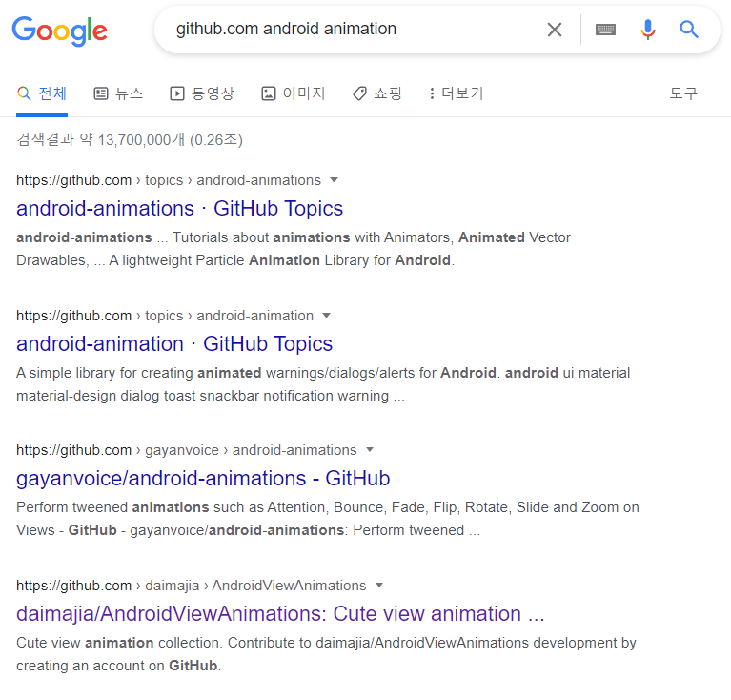
Task: Expand dropdown arrow next to gayanvoice URL
Action: [x=370, y=450]
